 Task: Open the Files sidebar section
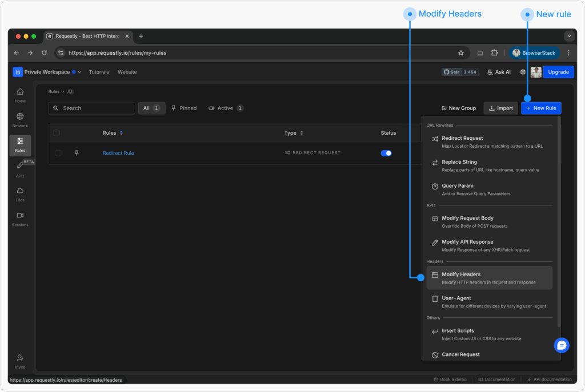point(20,195)
